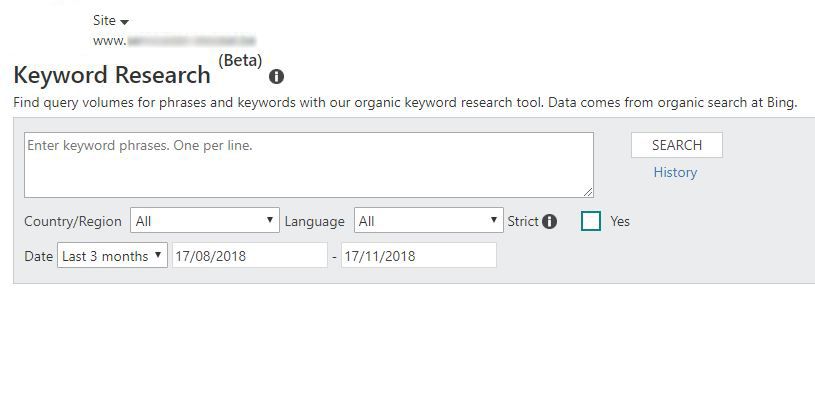The image size is (815, 410).
Task: Click the (Beta) label
Action: pyautogui.click(x=240, y=60)
